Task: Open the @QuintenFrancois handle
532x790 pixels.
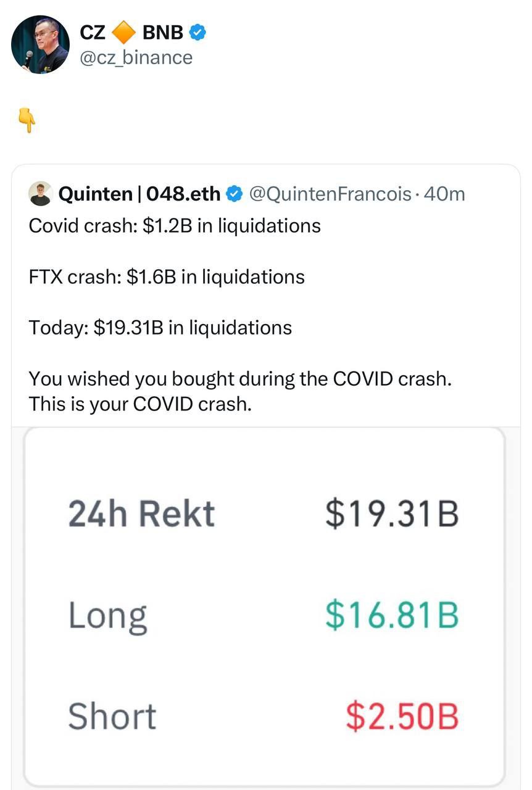Action: [x=330, y=194]
